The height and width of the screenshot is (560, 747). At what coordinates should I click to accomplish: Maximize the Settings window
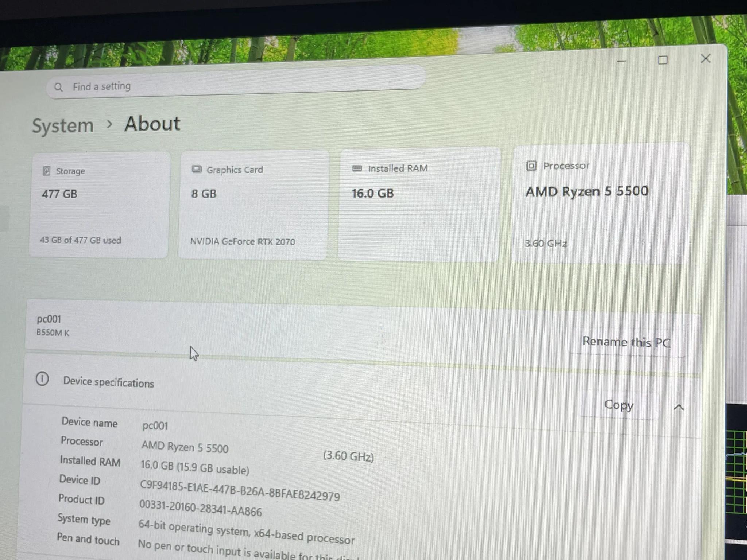click(663, 60)
